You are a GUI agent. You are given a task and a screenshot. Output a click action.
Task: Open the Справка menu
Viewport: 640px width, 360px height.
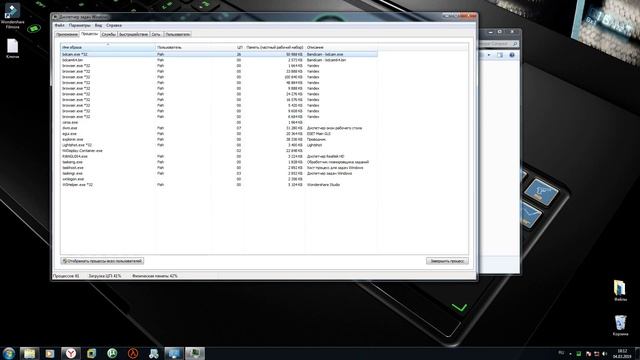coord(114,25)
